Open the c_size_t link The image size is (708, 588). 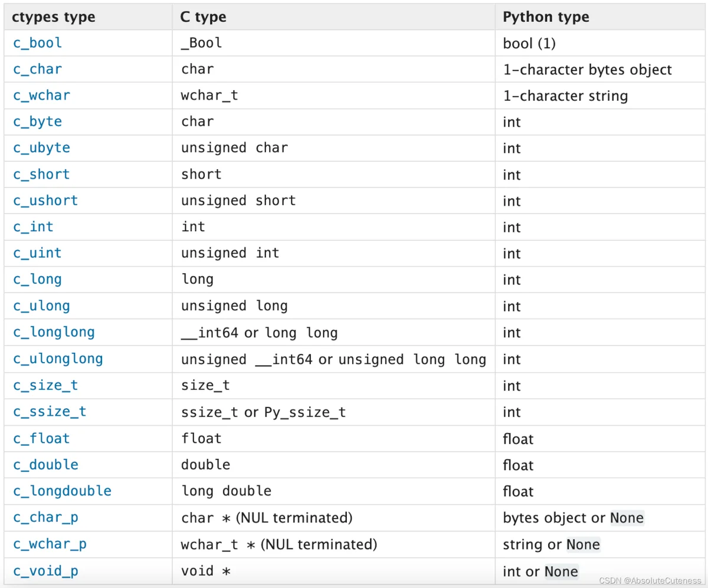point(45,386)
